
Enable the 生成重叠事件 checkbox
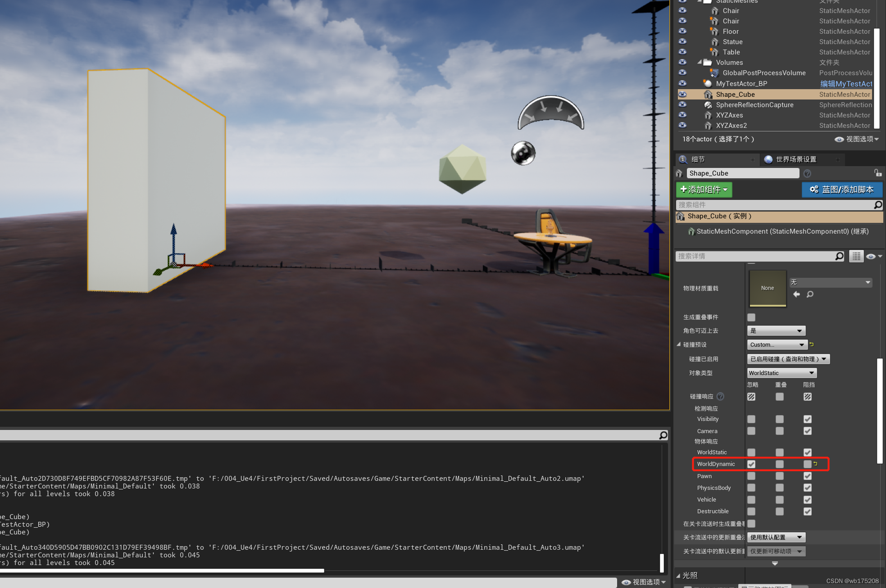[751, 317]
